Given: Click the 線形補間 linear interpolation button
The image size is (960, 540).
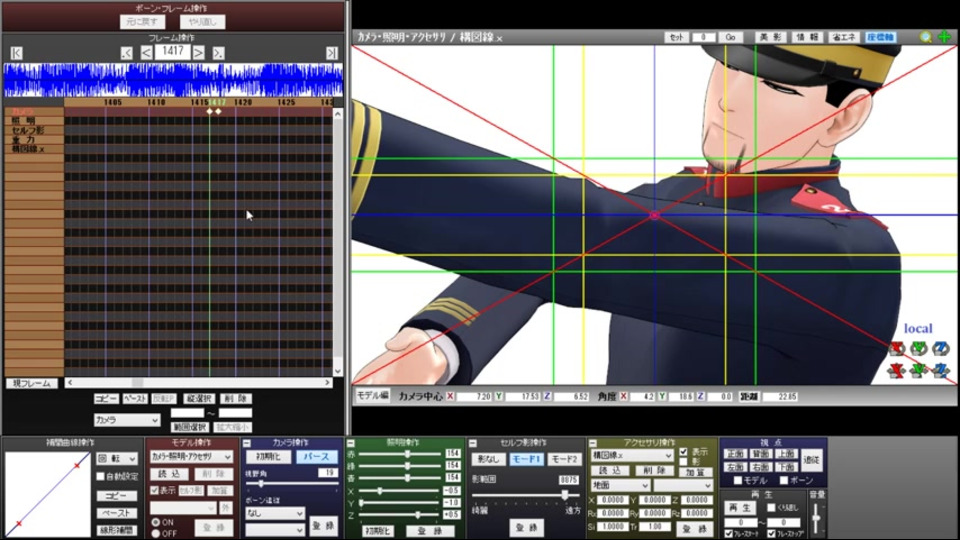Looking at the screenshot, I should point(116,530).
